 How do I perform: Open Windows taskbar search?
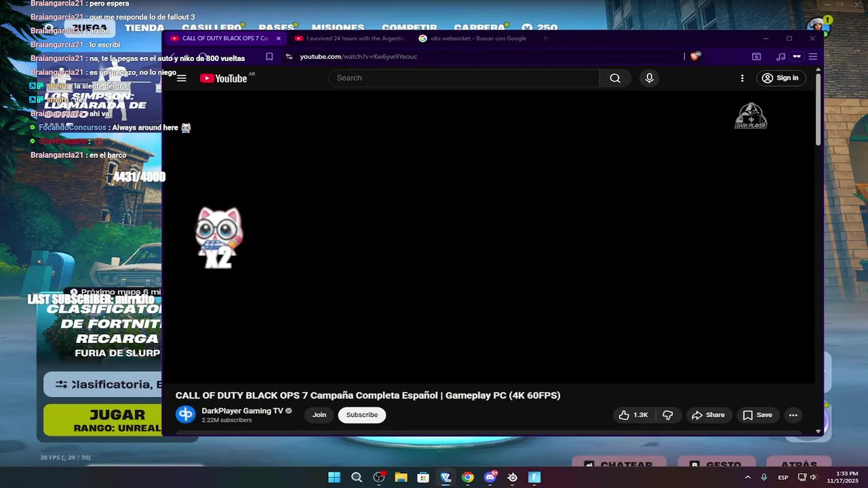[357, 477]
